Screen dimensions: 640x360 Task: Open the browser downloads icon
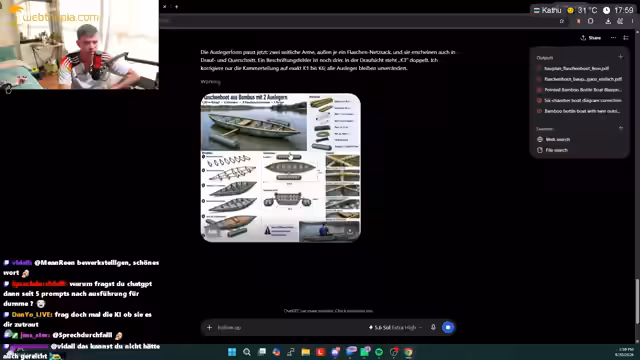pyautogui.click(x=608, y=21)
